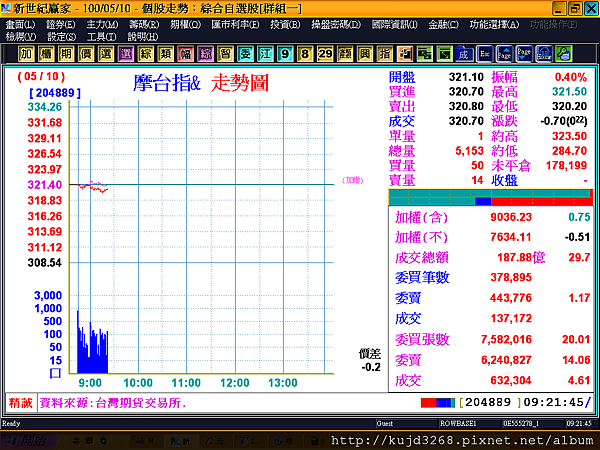600x450 pixels.
Task: Select the 期 toolbar icon
Action: coord(66,54)
